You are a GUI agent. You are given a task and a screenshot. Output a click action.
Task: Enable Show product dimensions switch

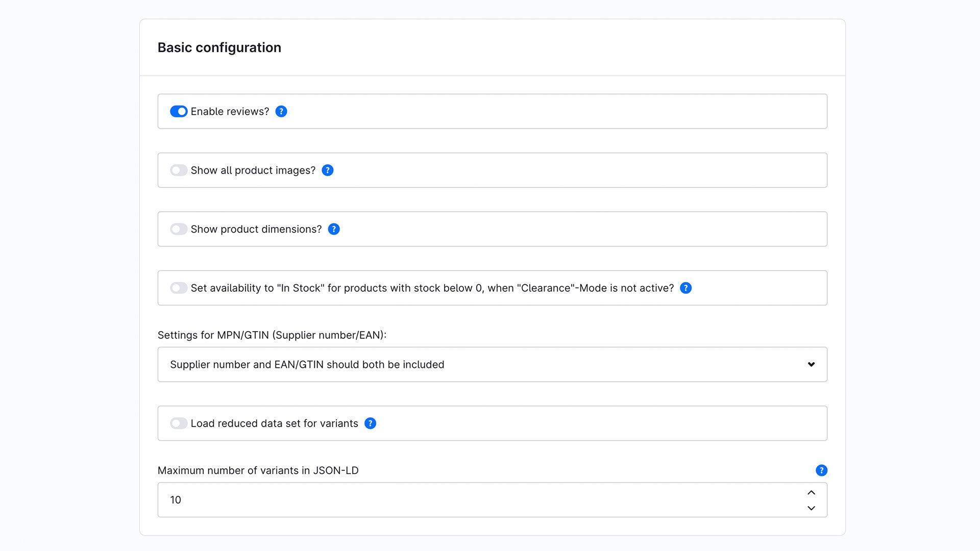179,229
